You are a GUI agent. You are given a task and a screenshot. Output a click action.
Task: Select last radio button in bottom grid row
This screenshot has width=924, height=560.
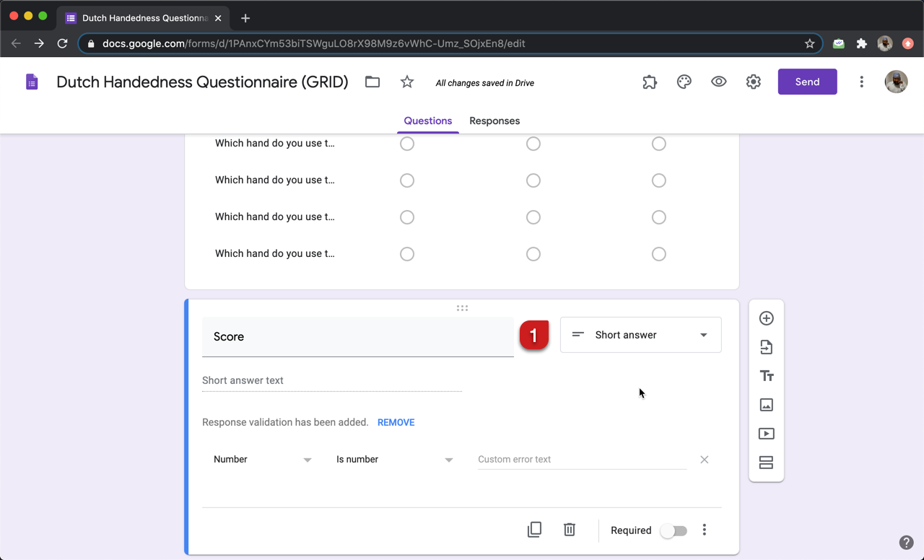(x=658, y=254)
